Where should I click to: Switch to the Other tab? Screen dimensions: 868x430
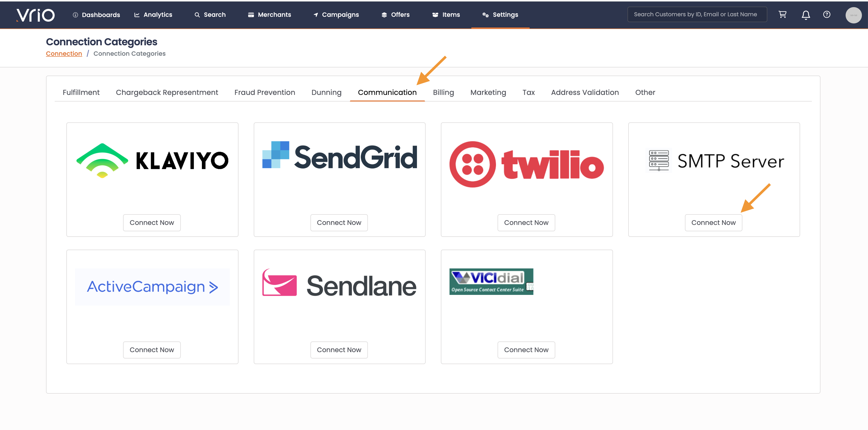coord(645,92)
